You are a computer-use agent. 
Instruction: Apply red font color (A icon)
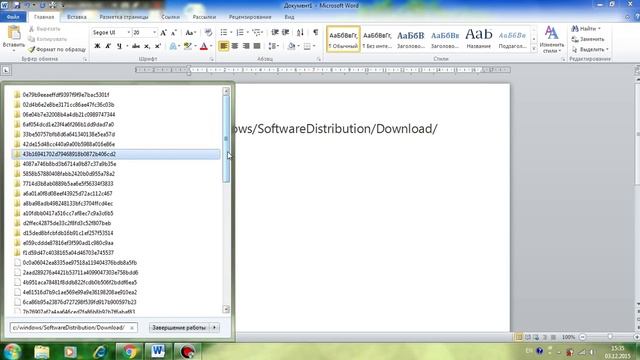204,46
